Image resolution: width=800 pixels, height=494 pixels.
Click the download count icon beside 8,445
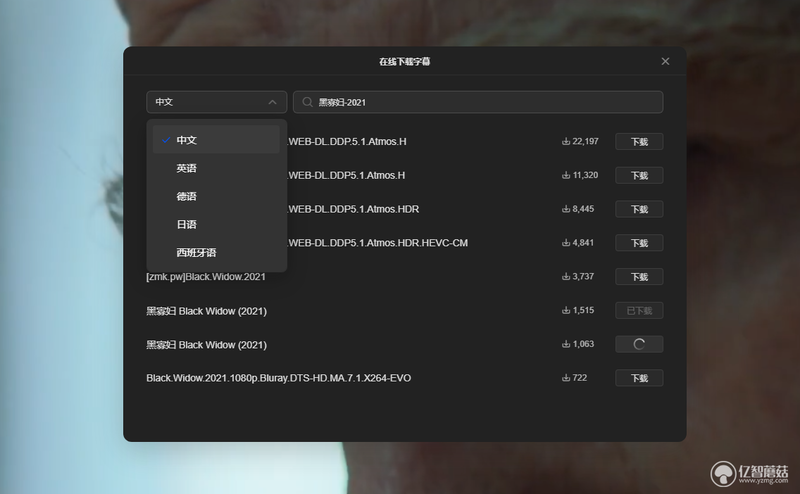click(566, 209)
